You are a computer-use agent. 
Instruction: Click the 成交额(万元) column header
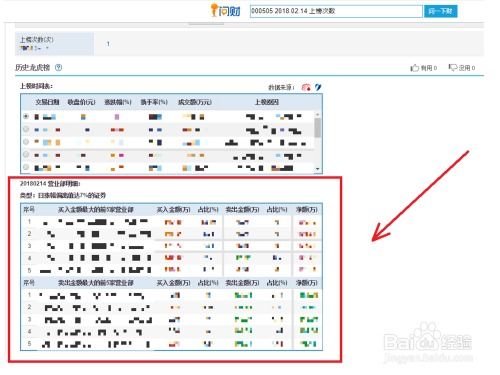click(x=195, y=102)
